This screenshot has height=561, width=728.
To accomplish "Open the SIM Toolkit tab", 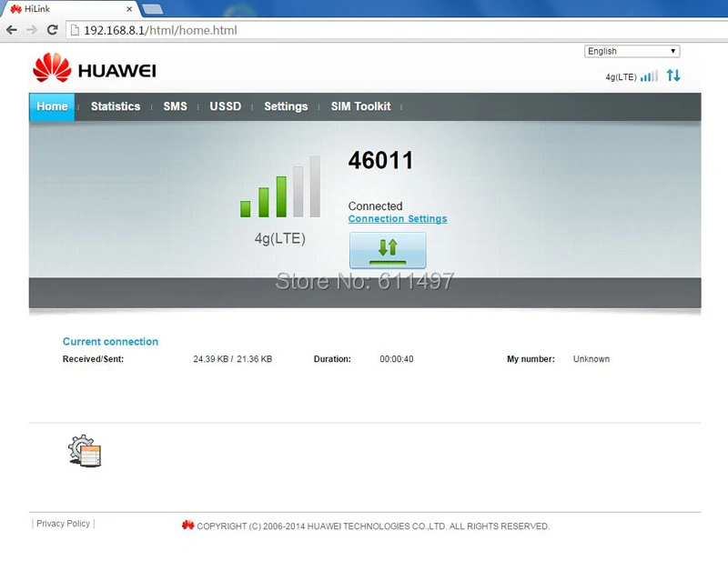I will click(x=360, y=106).
